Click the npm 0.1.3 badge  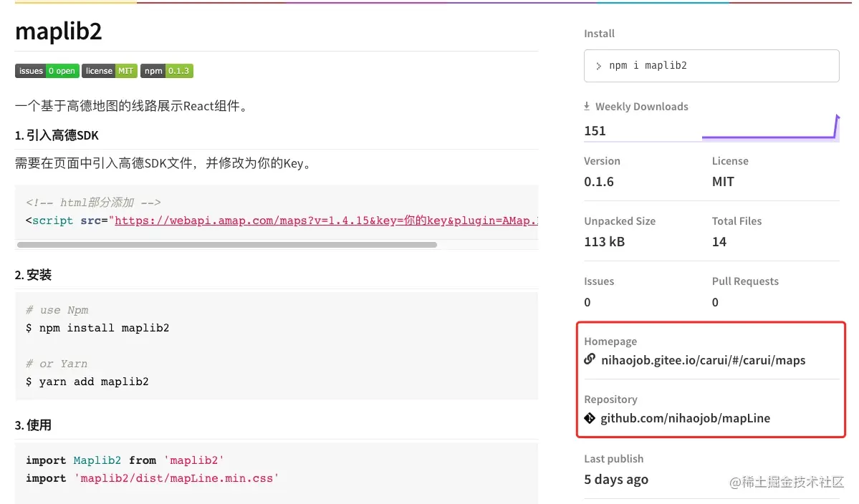click(x=166, y=71)
